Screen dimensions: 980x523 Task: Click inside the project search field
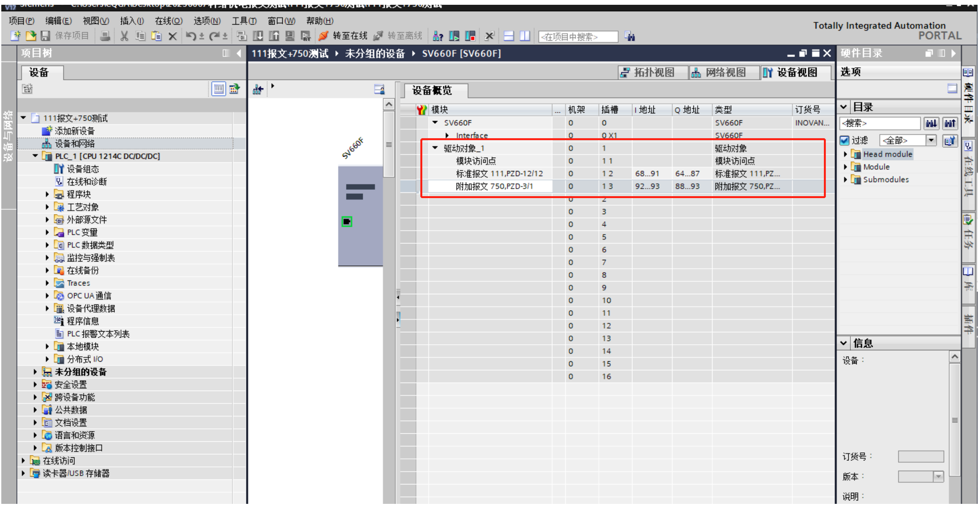point(578,37)
